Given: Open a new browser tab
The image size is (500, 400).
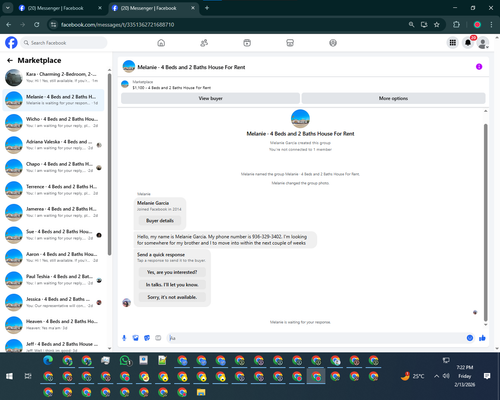Looking at the screenshot, I should (x=207, y=8).
